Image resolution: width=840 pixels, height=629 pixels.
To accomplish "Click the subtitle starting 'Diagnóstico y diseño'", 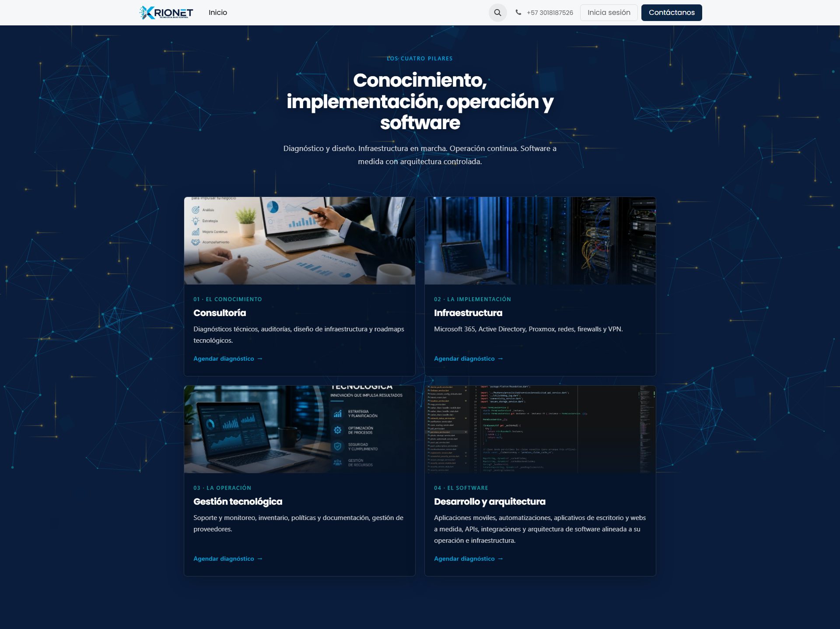I will tap(420, 155).
